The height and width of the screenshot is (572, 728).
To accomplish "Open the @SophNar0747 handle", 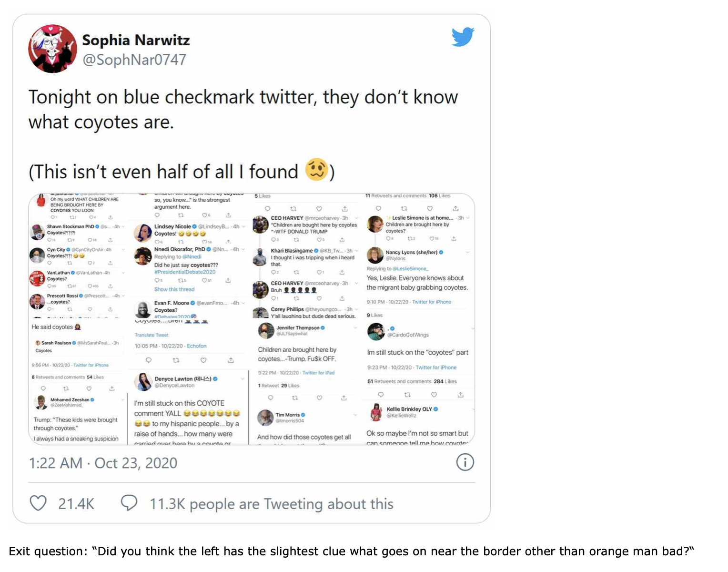I will pos(134,60).
